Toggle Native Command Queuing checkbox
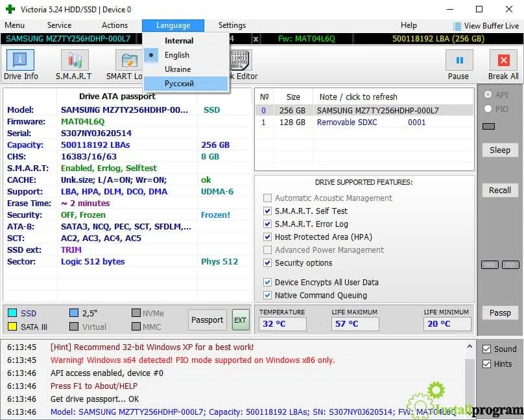 267,295
